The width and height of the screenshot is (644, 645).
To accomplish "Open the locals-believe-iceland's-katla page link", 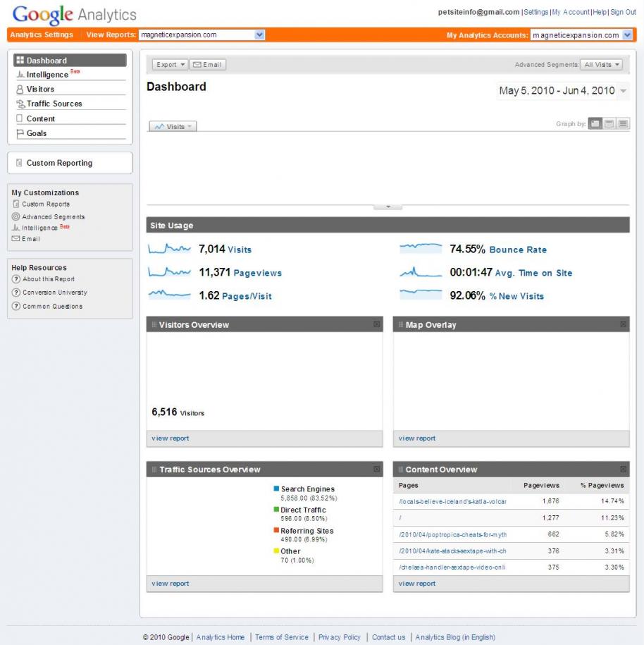I will [452, 501].
